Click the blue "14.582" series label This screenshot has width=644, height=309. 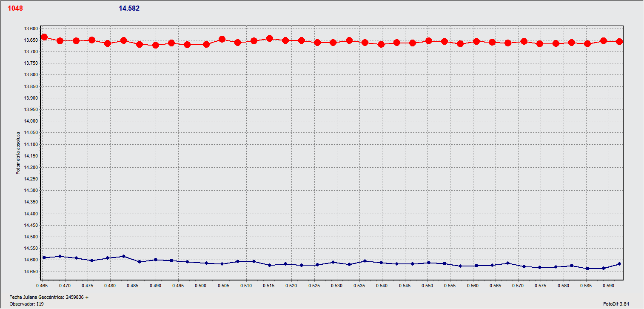(x=129, y=9)
